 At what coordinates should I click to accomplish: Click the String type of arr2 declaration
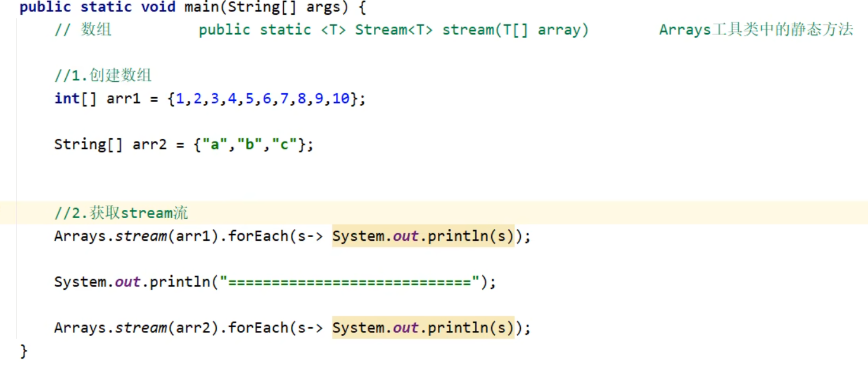tap(79, 144)
